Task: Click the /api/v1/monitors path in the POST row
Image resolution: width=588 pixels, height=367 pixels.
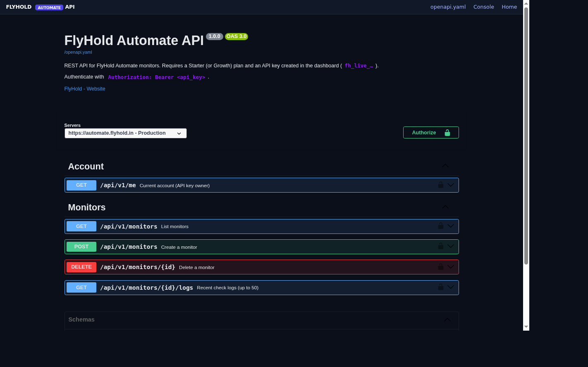Action: (x=129, y=247)
